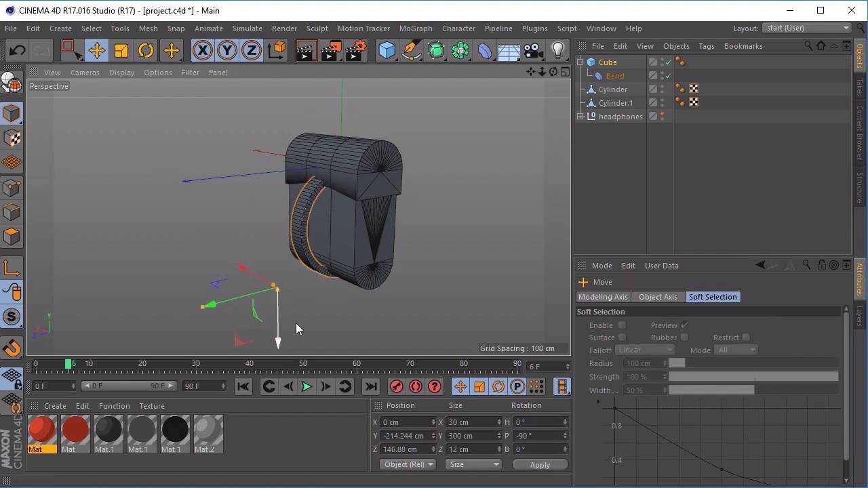Toggle the Preview checkbox
Viewport: 868px width, 488px height.
click(684, 325)
